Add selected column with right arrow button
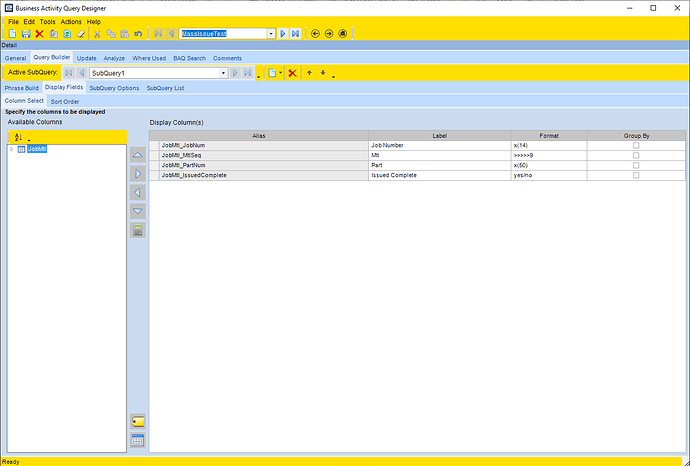This screenshot has width=690, height=466. (x=138, y=174)
